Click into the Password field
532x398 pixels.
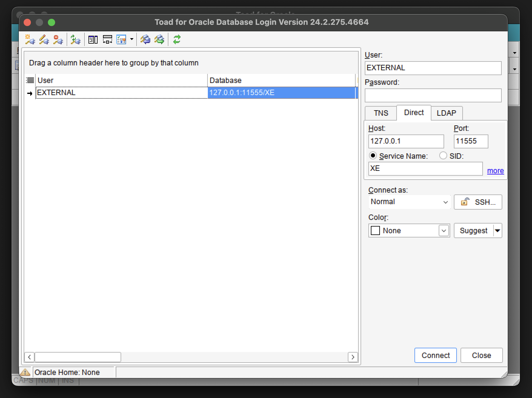[433, 95]
